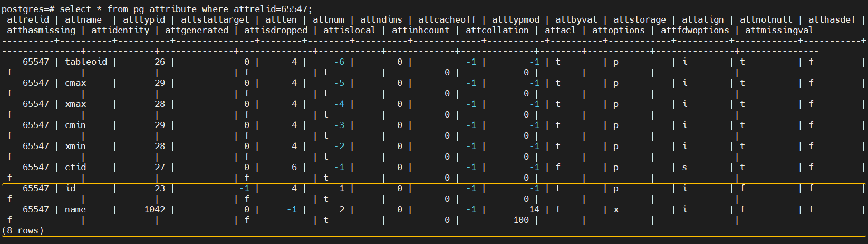868x244 pixels.
Task: Click the attnotnull column header
Action: 766,19
